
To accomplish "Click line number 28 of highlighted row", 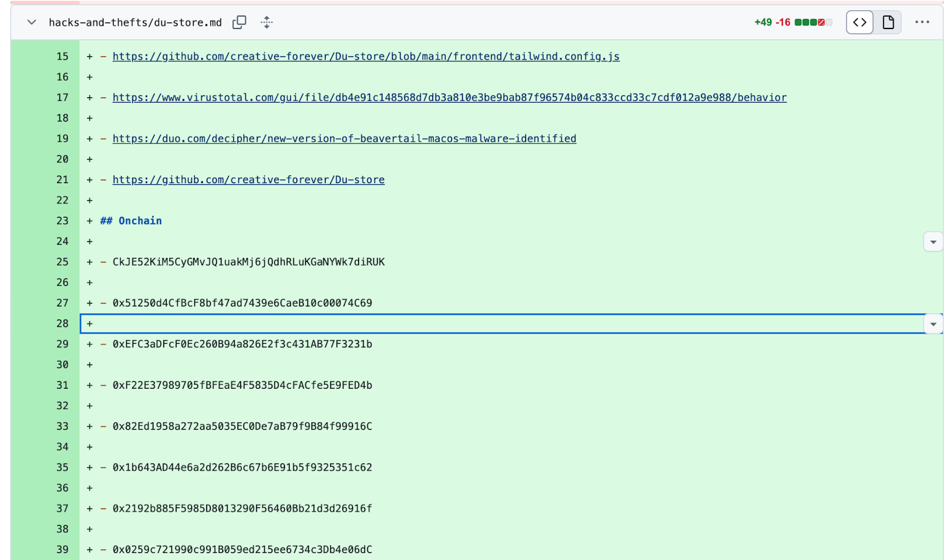I will click(x=62, y=324).
